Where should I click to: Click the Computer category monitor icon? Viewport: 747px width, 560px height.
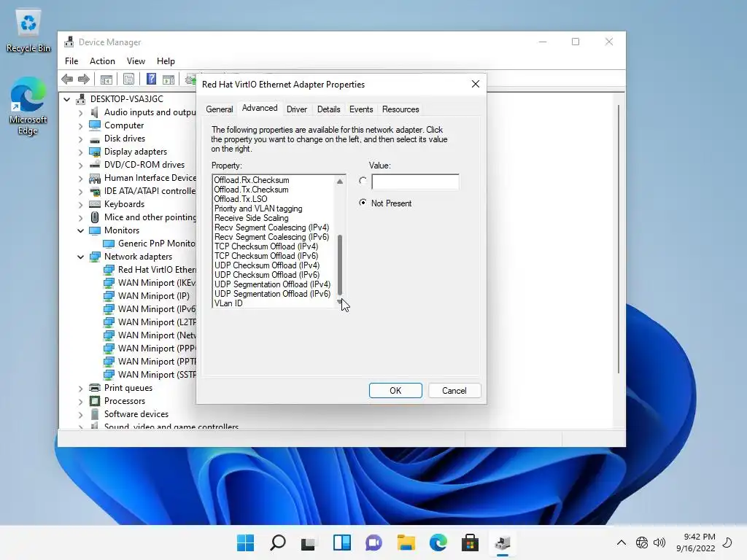(x=95, y=125)
